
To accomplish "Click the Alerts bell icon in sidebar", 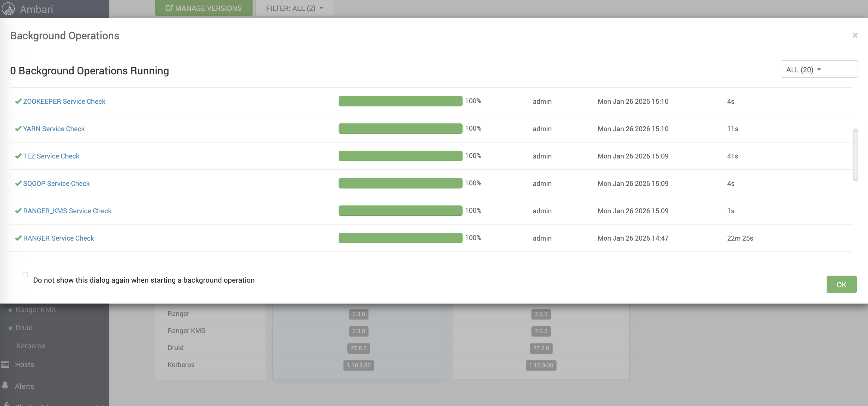I will click(x=5, y=385).
